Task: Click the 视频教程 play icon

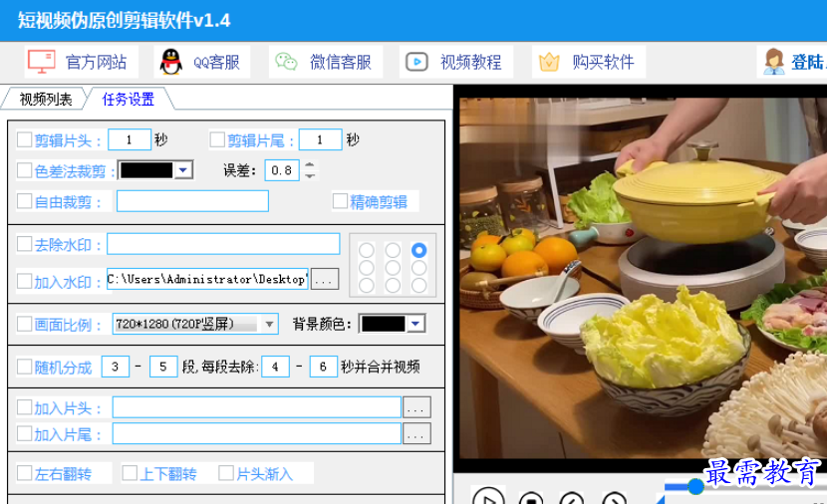Action: click(x=416, y=62)
